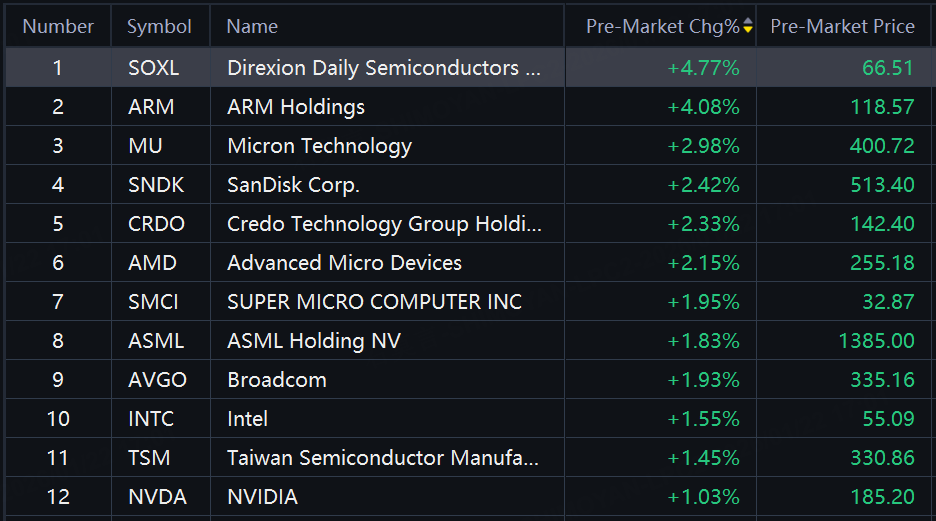The image size is (936, 521).
Task: Click the +4.77% change value for SOXL
Action: point(703,68)
